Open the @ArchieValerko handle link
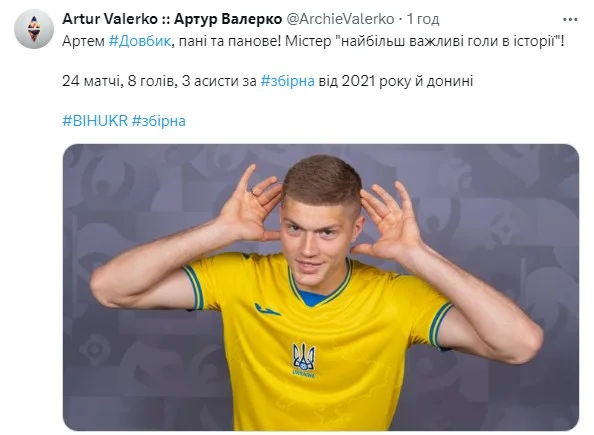 [340, 19]
